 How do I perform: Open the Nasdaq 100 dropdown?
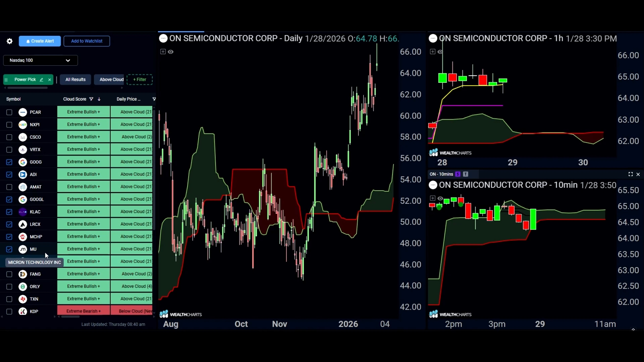[41, 60]
